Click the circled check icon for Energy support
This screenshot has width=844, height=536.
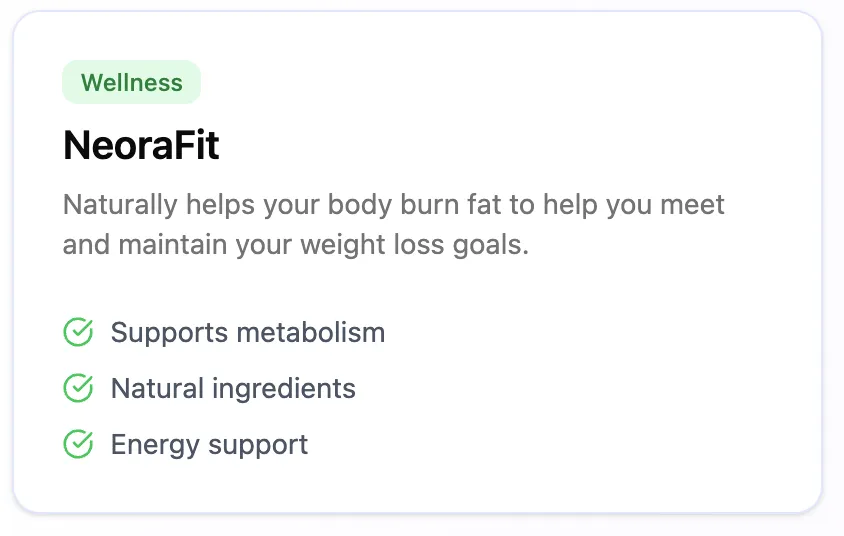pyautogui.click(x=78, y=444)
